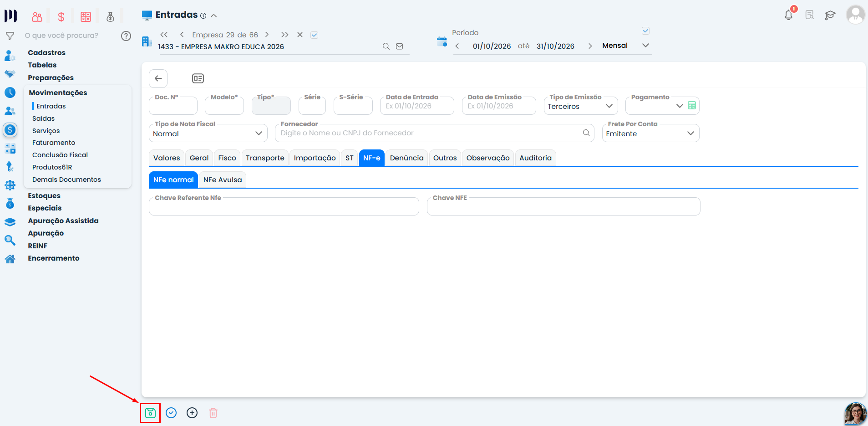Open the red dollar sign module
The image size is (868, 426).
click(61, 17)
